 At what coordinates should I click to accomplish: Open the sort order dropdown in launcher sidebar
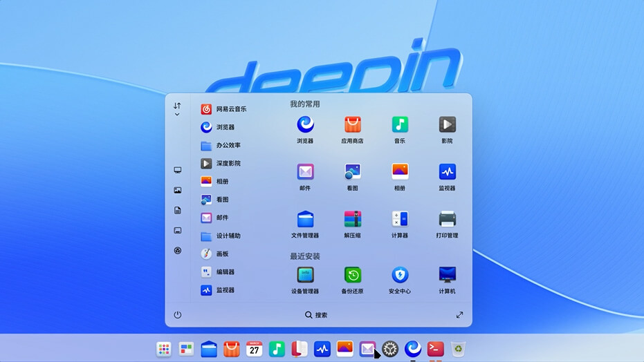[x=177, y=108]
